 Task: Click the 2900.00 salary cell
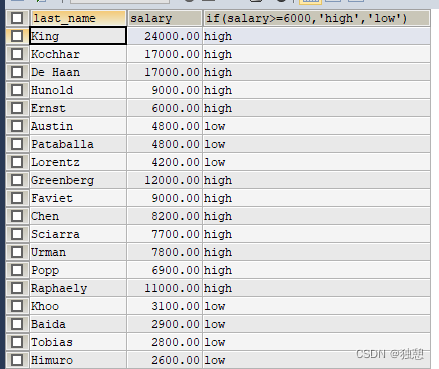pos(165,324)
